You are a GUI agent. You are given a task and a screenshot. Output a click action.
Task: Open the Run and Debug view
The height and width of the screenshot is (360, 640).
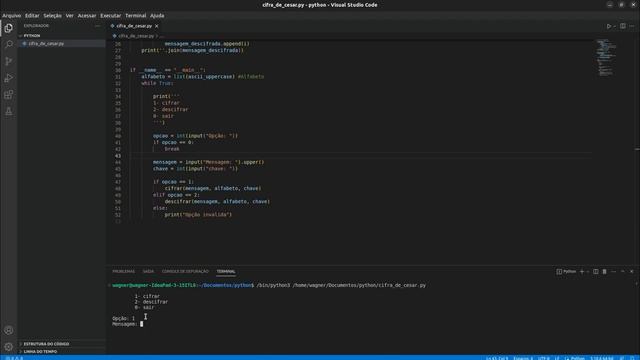[9, 78]
